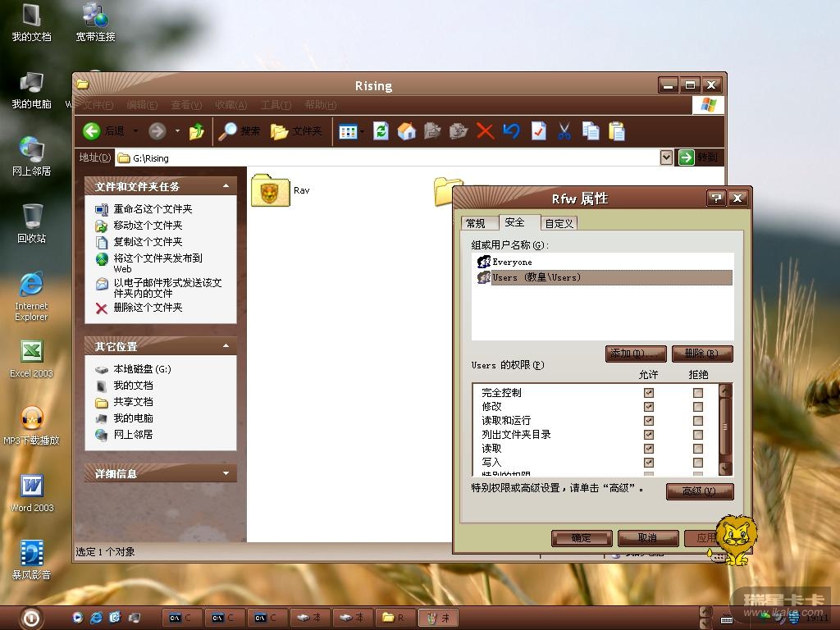Viewport: 840px width, 630px height.
Task: Open Network Neighborhood (网上邻居) desktop icon
Action: (32, 157)
